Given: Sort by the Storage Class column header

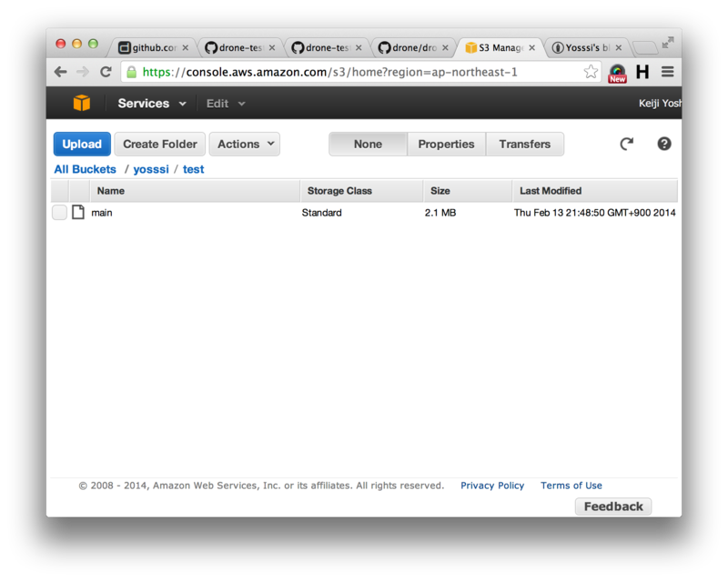Looking at the screenshot, I should [x=361, y=191].
